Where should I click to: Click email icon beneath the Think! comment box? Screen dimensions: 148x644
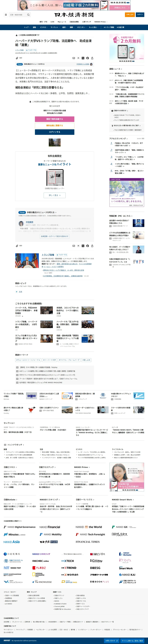tap(74, 246)
